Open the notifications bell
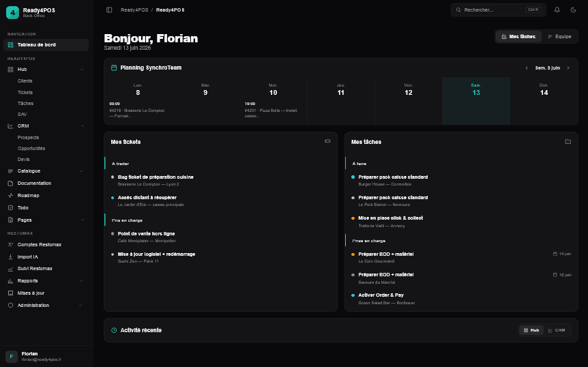This screenshot has width=588, height=367. point(557,10)
